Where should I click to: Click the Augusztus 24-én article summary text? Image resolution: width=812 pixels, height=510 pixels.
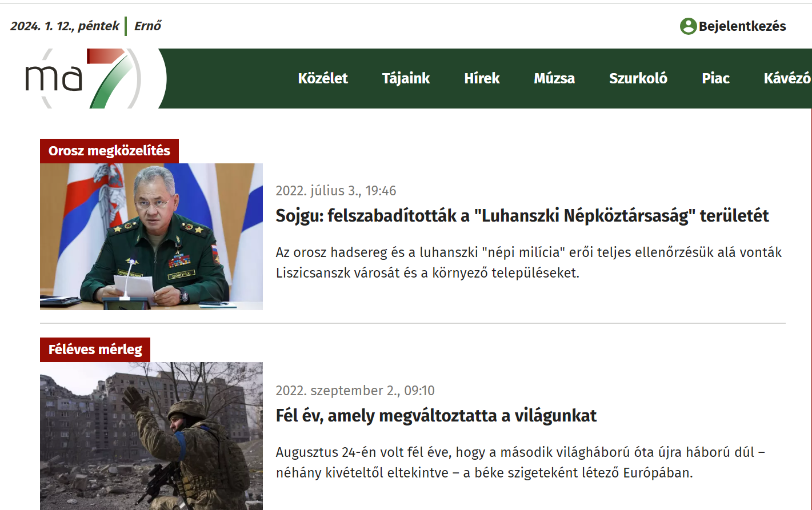(x=520, y=463)
